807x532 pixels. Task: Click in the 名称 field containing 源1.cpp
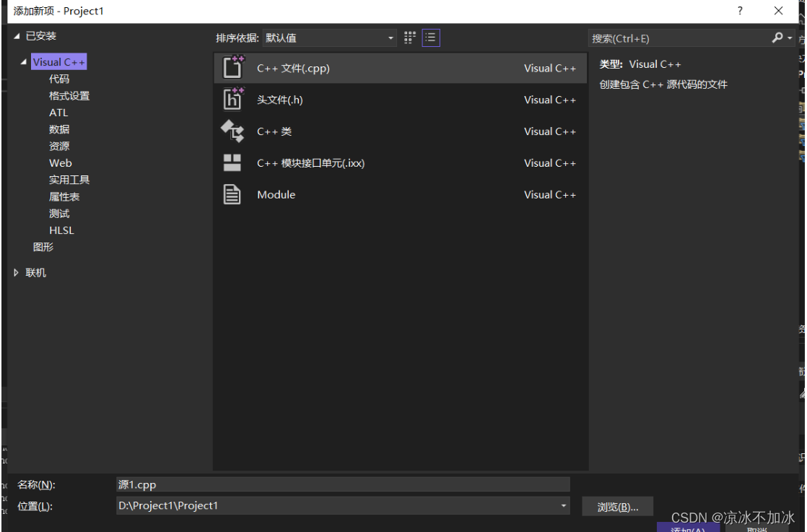pos(343,484)
